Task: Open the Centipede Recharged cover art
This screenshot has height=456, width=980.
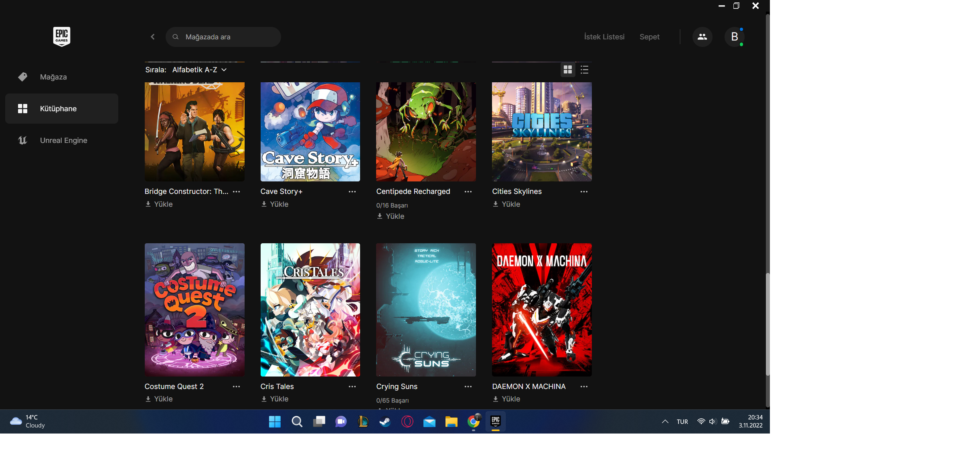Action: pyautogui.click(x=426, y=132)
